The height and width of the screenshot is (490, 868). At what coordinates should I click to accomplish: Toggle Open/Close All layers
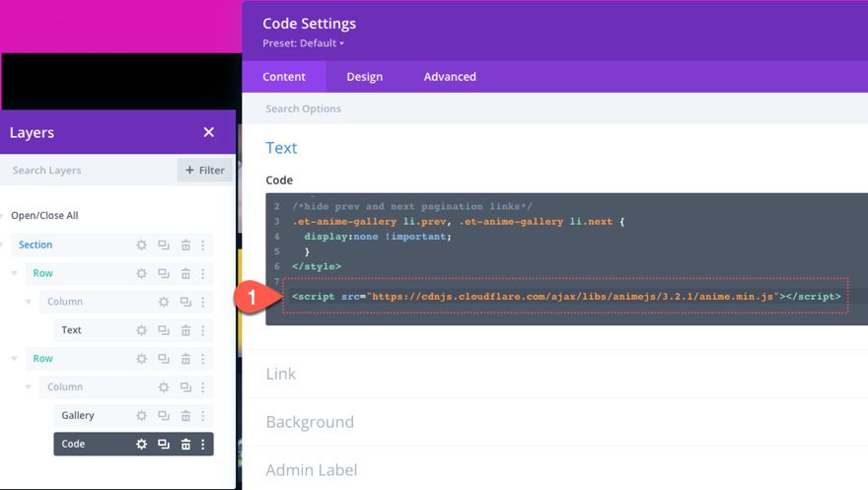pyautogui.click(x=44, y=216)
